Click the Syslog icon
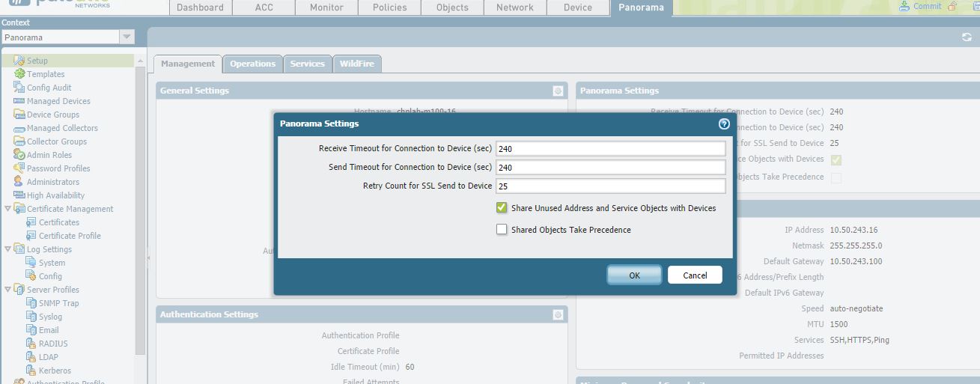980x384 pixels. [x=31, y=317]
